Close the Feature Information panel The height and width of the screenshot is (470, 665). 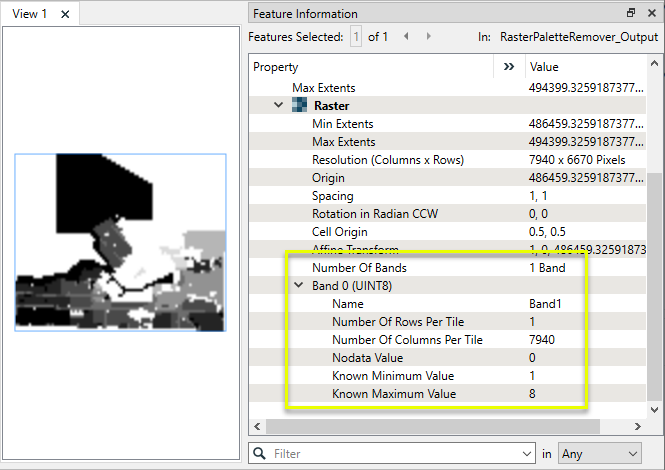pyautogui.click(x=649, y=14)
